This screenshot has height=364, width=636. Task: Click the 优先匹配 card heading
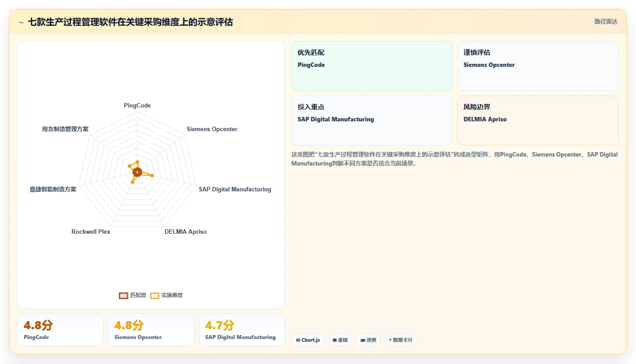pyautogui.click(x=311, y=53)
